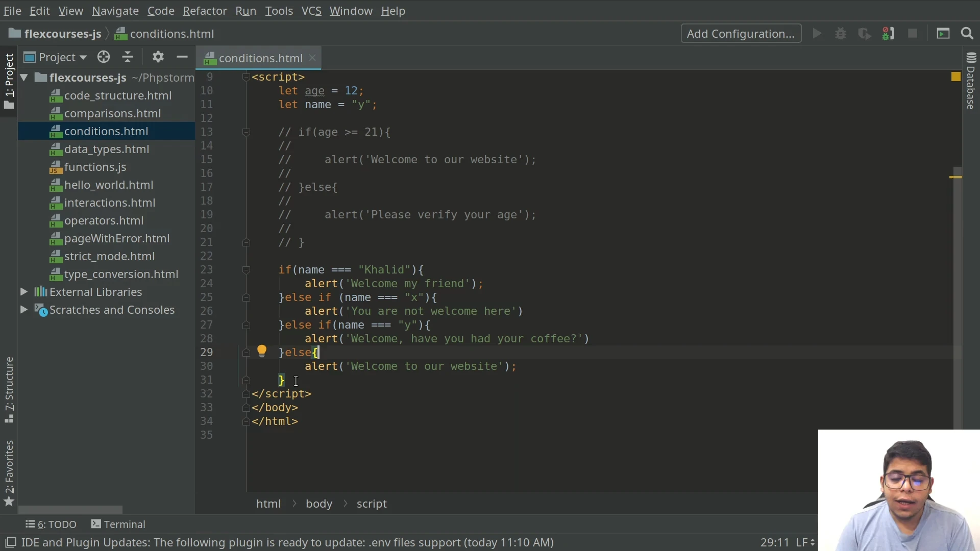Click the yellow inspection indicator square
The width and height of the screenshot is (980, 551).
[956, 77]
